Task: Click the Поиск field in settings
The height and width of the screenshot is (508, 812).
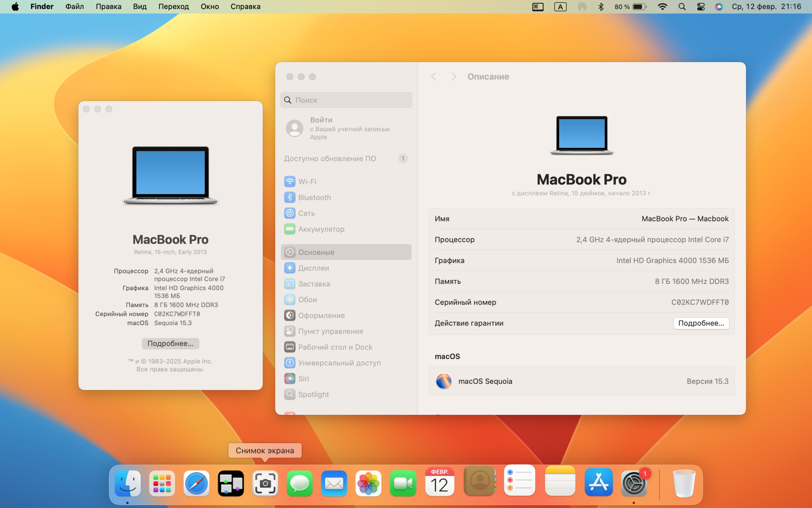Action: click(x=346, y=100)
